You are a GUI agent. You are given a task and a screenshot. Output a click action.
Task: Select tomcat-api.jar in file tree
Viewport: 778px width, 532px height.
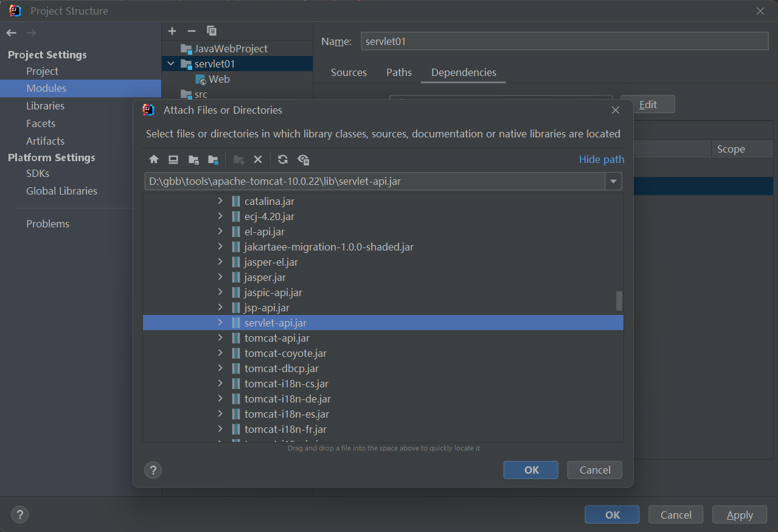[x=277, y=338]
